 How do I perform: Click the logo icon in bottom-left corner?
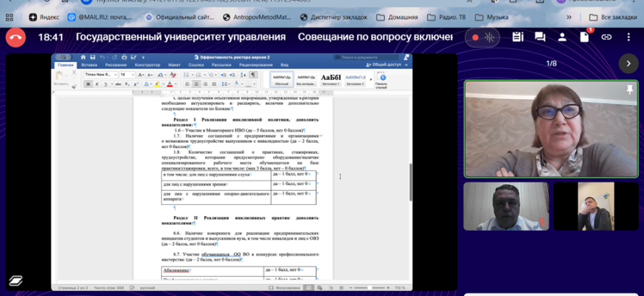point(16,282)
